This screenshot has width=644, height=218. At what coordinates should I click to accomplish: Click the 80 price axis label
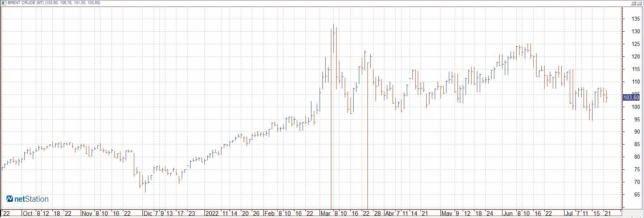[637, 157]
